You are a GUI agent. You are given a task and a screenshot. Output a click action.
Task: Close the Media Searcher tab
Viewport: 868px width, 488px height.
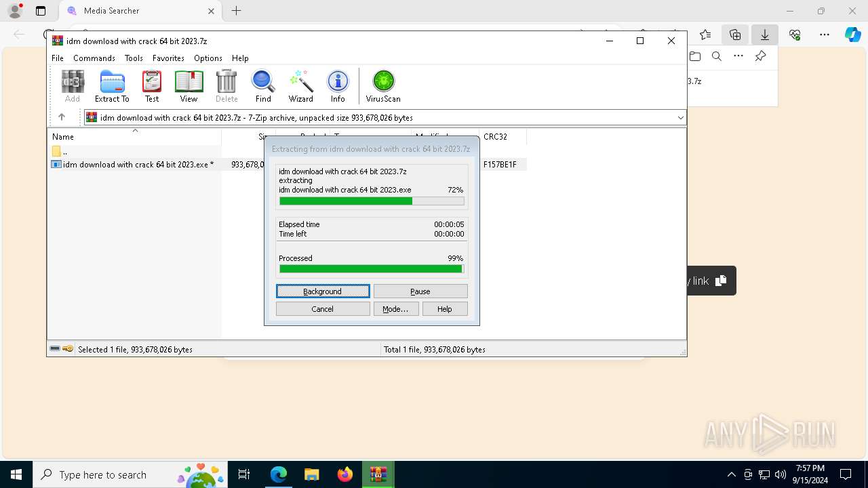click(x=211, y=11)
